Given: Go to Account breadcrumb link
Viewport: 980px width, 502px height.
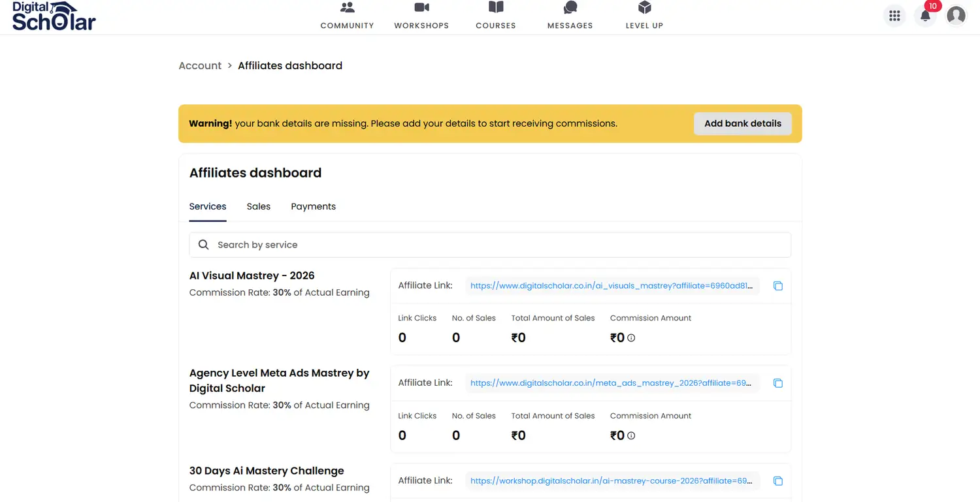Looking at the screenshot, I should [200, 65].
